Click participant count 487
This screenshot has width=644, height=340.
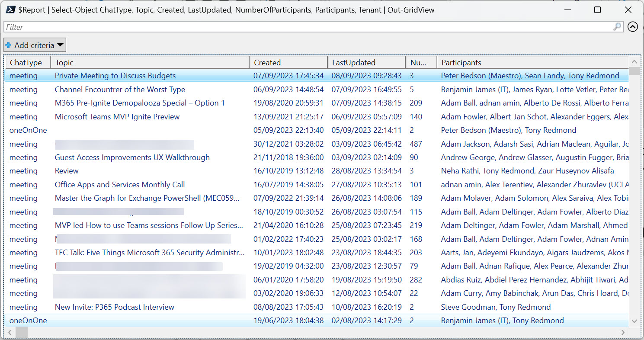point(416,144)
